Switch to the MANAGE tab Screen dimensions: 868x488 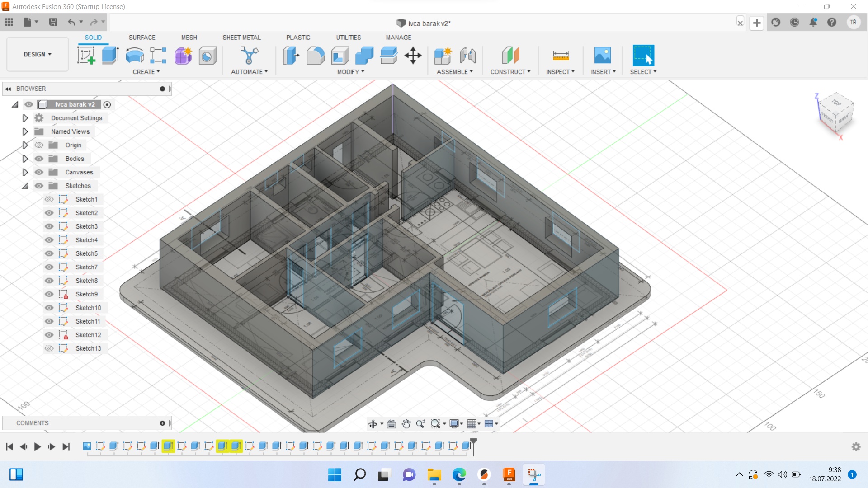coord(398,38)
